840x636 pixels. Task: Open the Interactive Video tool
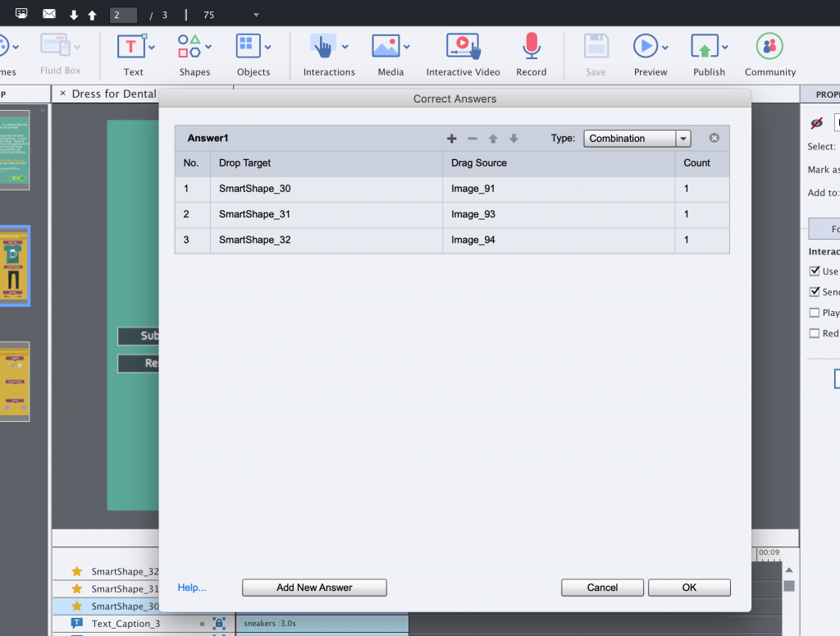point(462,47)
